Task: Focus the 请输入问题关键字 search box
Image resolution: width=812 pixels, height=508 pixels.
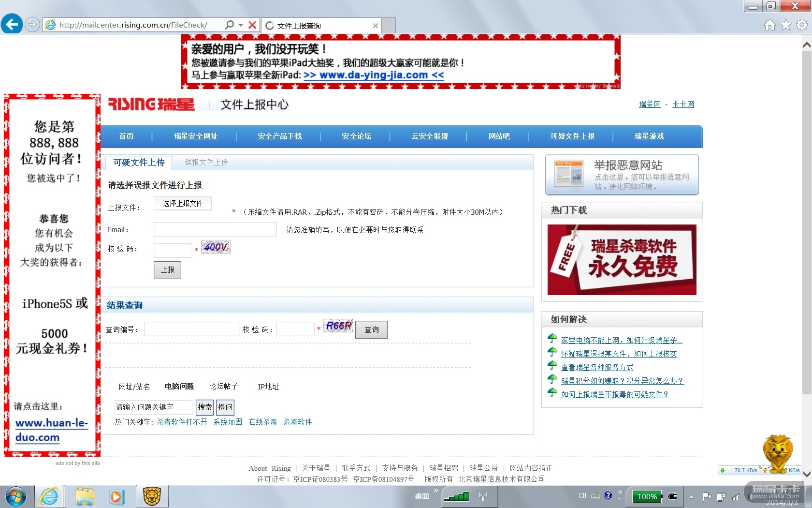Action: click(154, 407)
